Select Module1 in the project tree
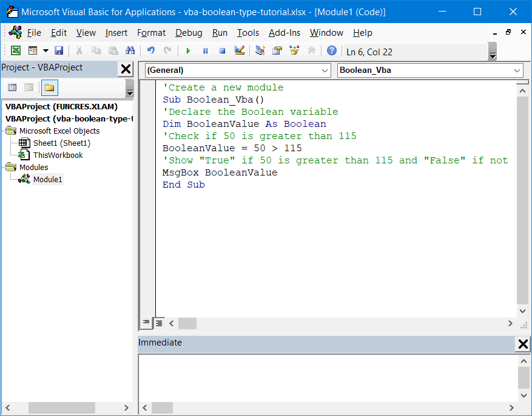 coord(48,179)
